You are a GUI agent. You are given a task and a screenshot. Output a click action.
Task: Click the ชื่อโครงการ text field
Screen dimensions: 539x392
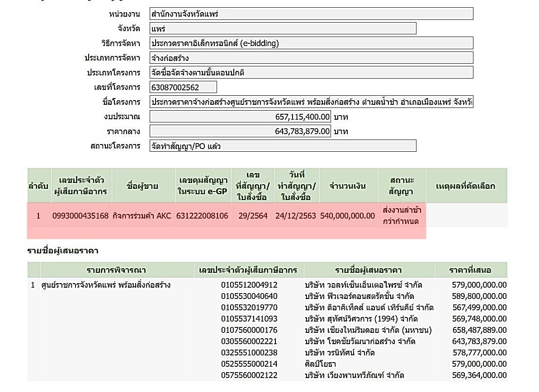(311, 102)
